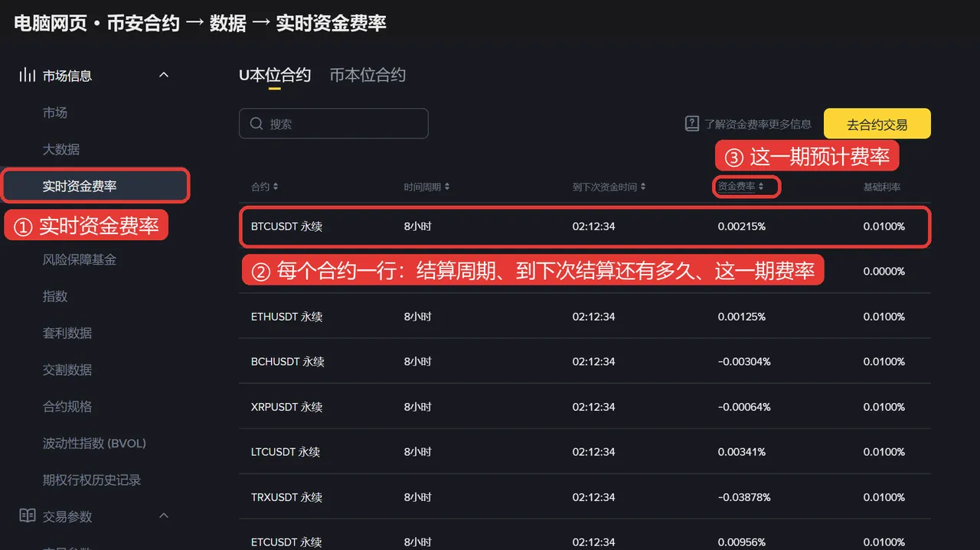Click TRXUSDT funding rate -0.03878%
Viewport: 980px width, 550px height.
click(744, 497)
